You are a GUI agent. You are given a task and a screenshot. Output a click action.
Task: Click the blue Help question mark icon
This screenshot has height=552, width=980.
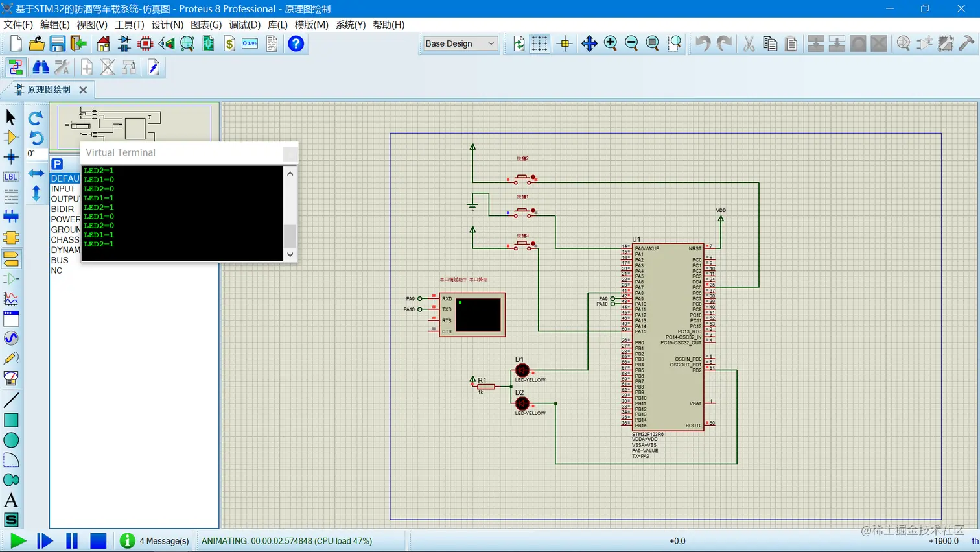click(x=296, y=43)
